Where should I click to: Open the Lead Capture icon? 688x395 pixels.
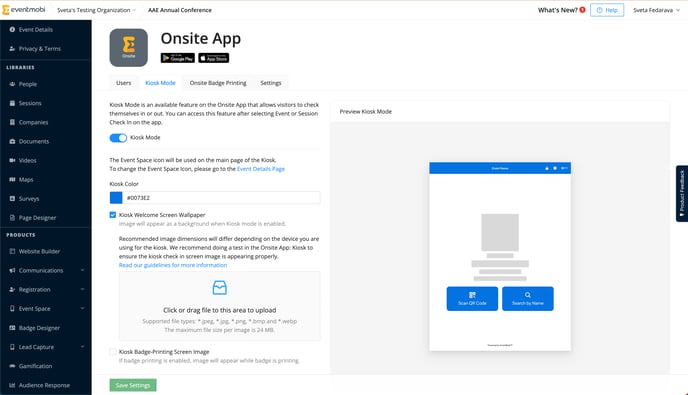pyautogui.click(x=12, y=347)
